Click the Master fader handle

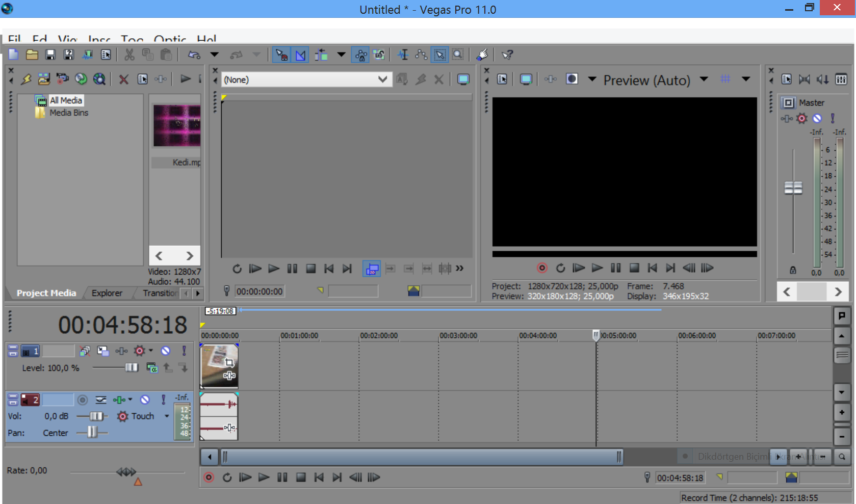tap(793, 188)
